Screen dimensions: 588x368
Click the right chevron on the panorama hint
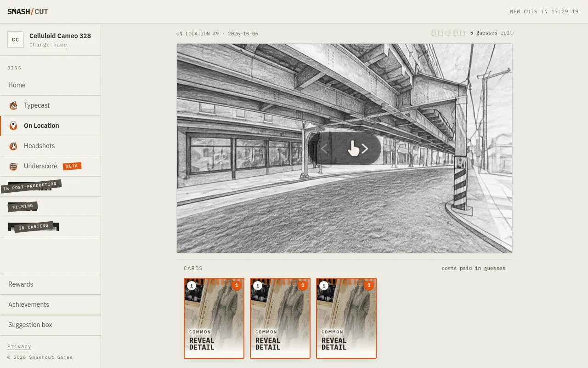pos(365,149)
